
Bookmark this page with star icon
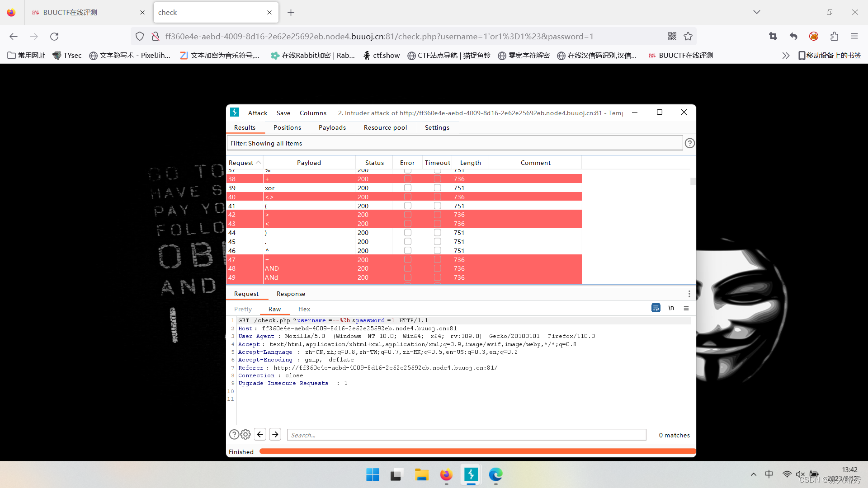[x=688, y=37]
